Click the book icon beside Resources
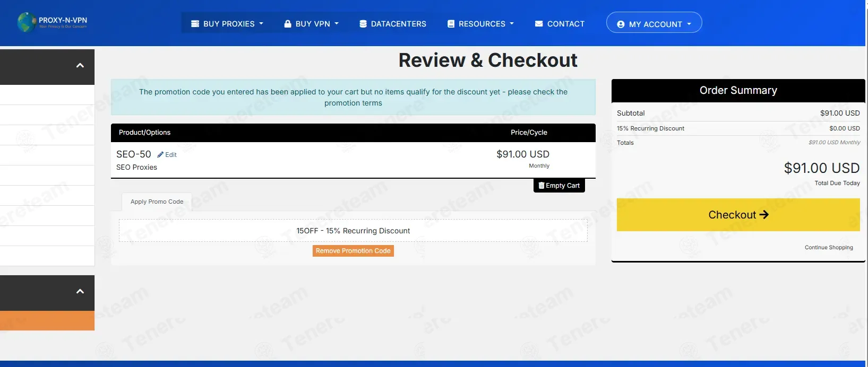The width and height of the screenshot is (868, 367). click(451, 24)
